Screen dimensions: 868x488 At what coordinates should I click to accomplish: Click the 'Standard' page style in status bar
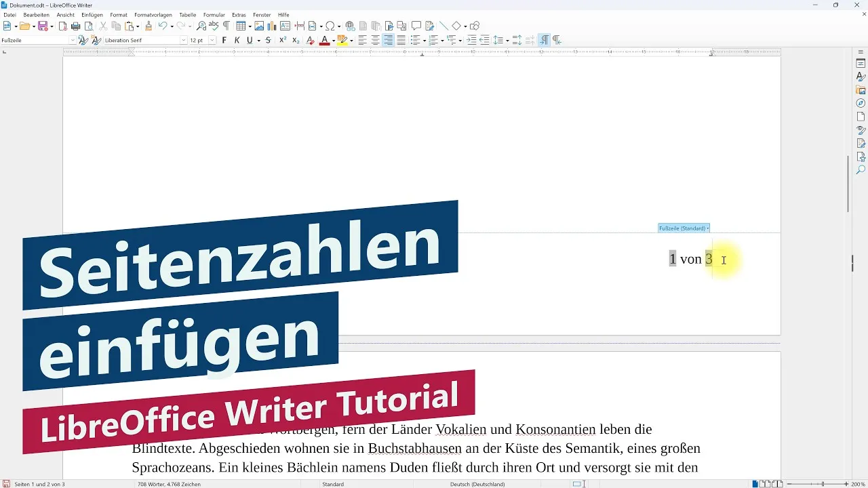tap(333, 484)
